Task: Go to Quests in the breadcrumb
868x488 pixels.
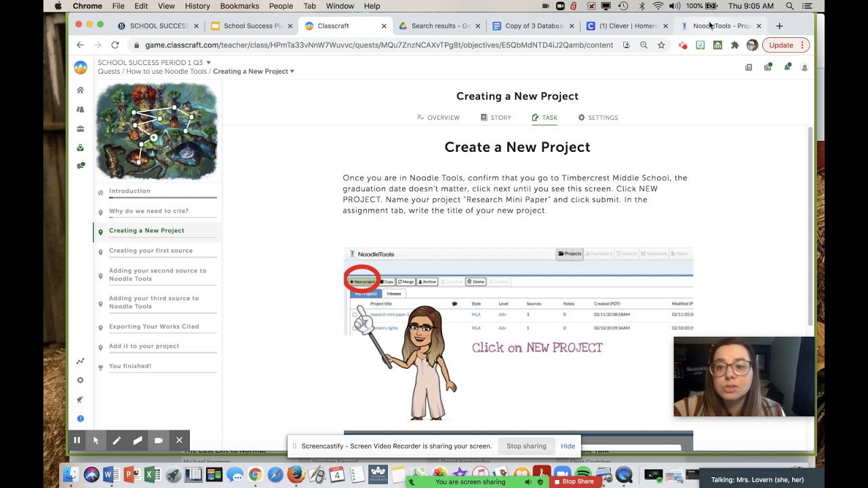Action: coord(108,71)
